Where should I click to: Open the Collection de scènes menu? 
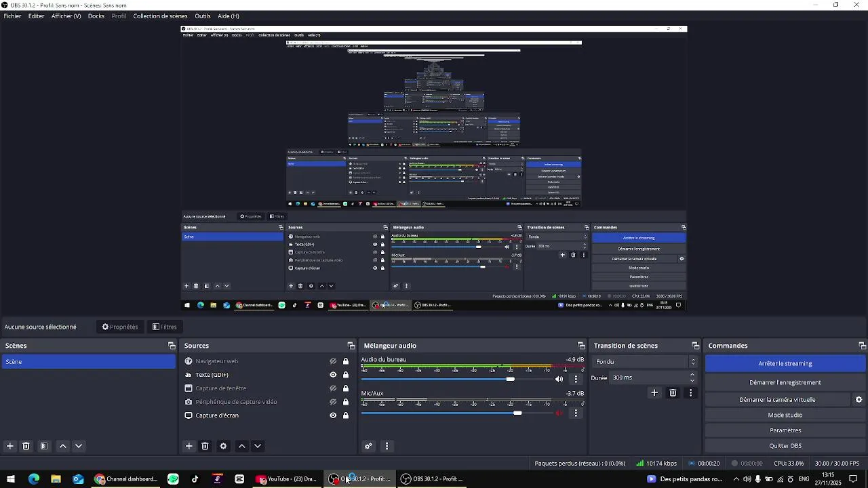click(160, 16)
